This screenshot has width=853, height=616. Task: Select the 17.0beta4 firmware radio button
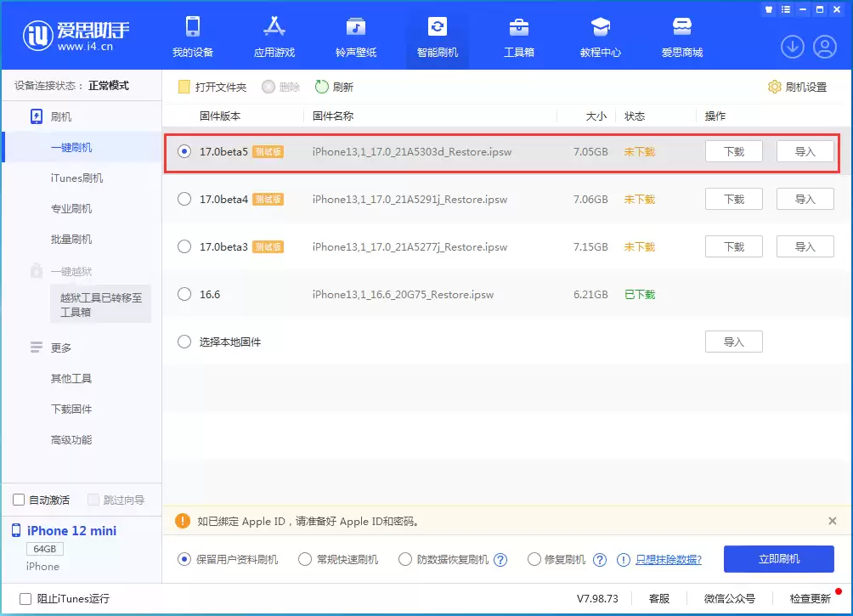[x=184, y=199]
